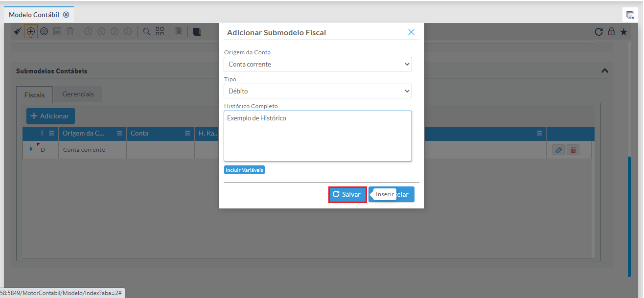This screenshot has width=644, height=298.
Task: Click the Incluir Variáveis button
Action: click(244, 170)
